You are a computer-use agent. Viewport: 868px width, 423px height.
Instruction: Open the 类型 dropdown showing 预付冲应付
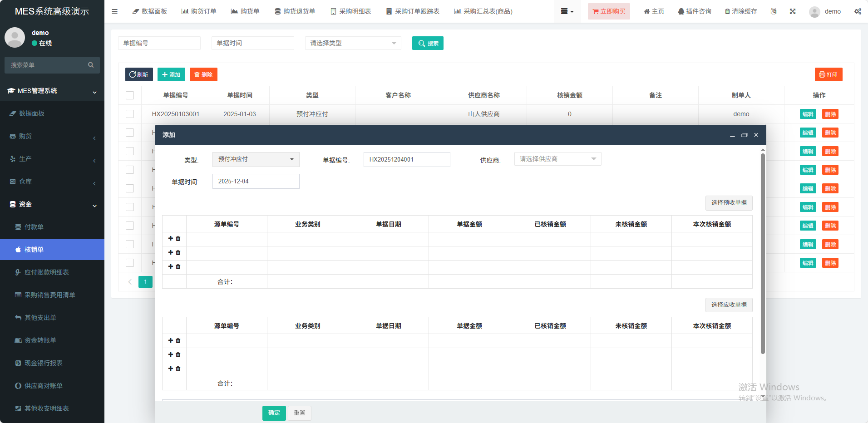click(x=256, y=159)
